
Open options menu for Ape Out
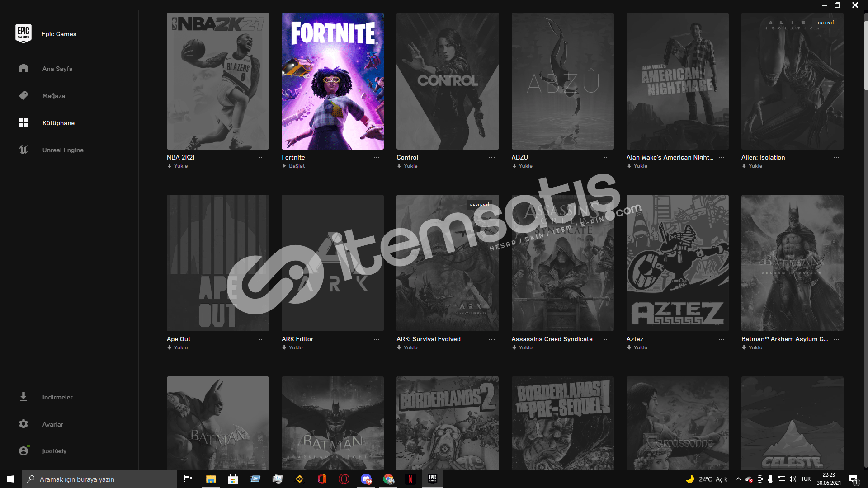pyautogui.click(x=262, y=339)
